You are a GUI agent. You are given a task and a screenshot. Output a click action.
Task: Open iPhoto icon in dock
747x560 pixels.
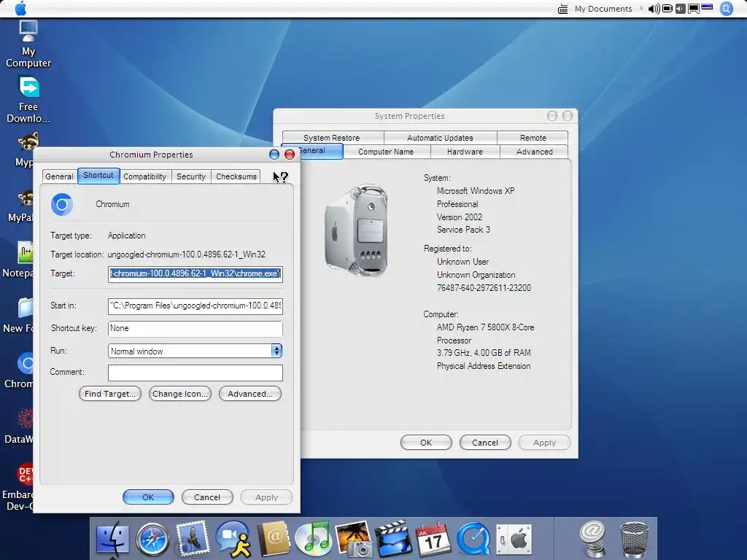[x=354, y=539]
